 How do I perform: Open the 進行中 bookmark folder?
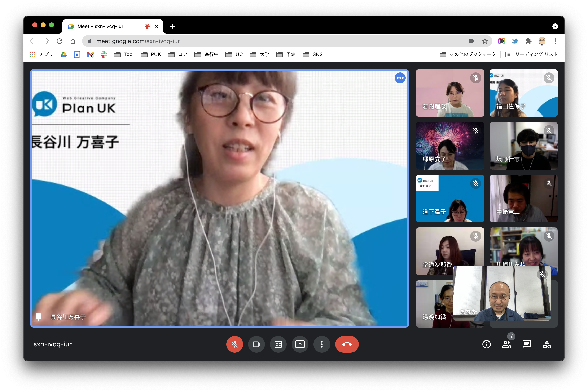point(206,54)
